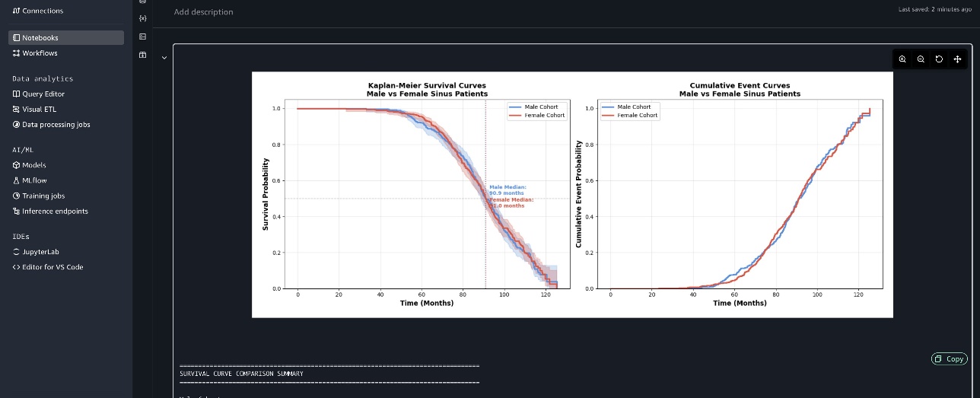Collapse the cell output using the chevron
This screenshot has height=398, width=980.
click(164, 57)
